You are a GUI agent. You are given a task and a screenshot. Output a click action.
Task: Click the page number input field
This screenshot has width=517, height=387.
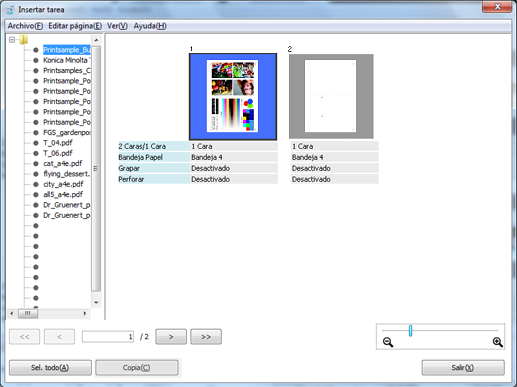108,337
